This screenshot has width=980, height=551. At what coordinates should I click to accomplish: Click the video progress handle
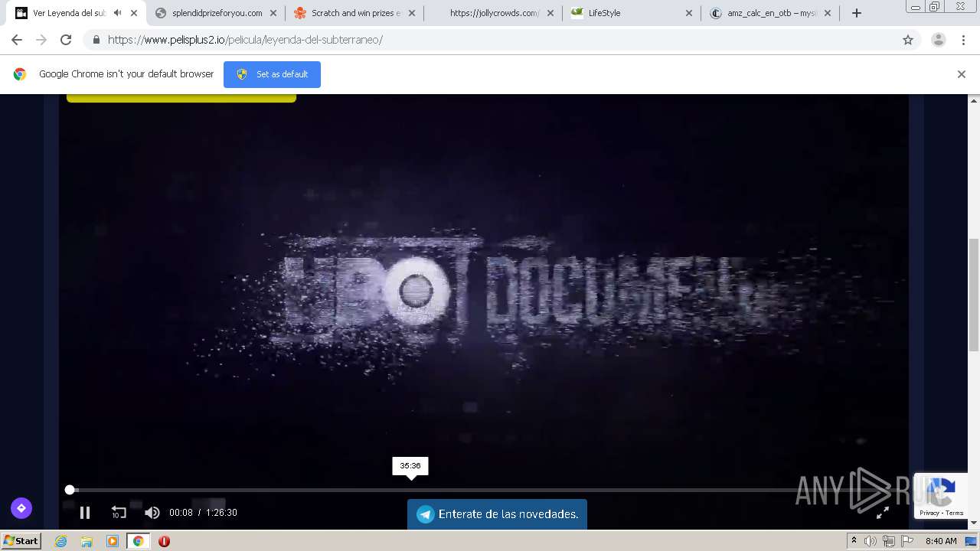[x=70, y=490]
